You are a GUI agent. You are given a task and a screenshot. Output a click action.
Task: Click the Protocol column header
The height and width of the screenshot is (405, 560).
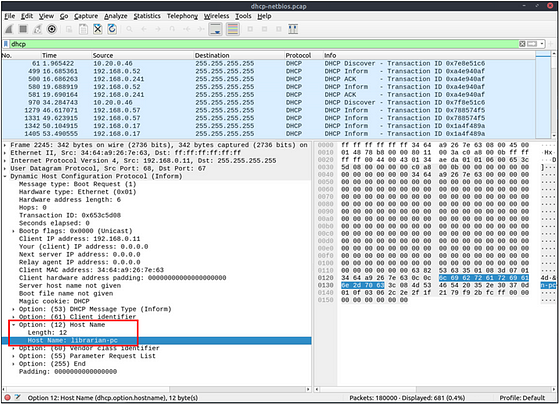[x=298, y=55]
